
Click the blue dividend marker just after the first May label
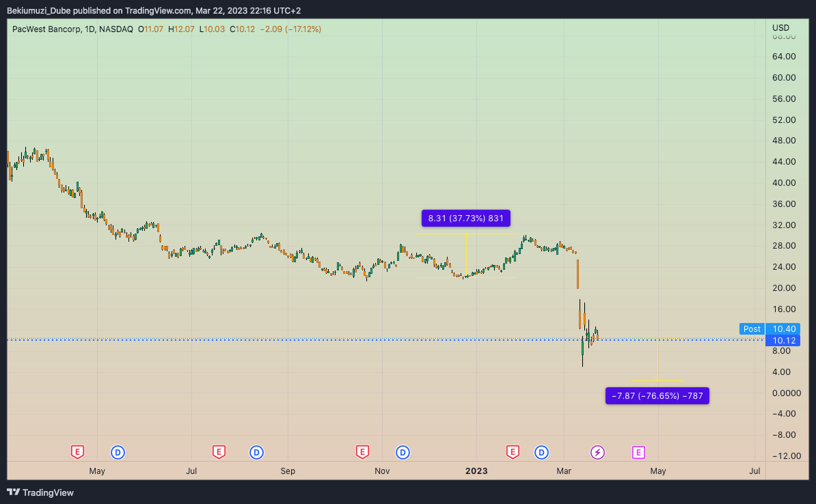(x=118, y=453)
